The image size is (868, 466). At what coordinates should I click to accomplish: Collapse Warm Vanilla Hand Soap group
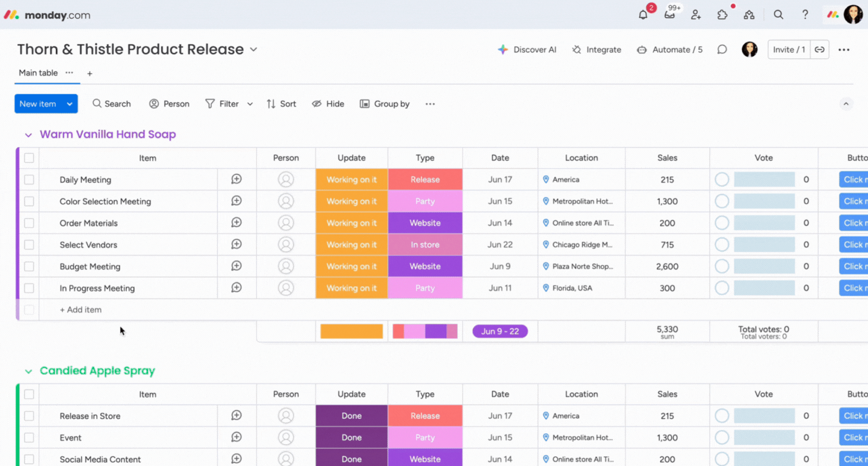click(x=28, y=135)
